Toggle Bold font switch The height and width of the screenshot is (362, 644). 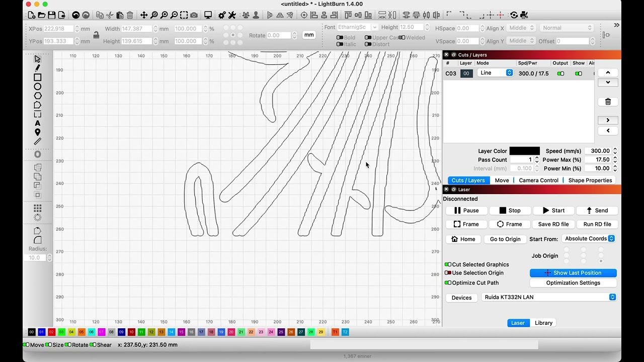[x=340, y=38]
